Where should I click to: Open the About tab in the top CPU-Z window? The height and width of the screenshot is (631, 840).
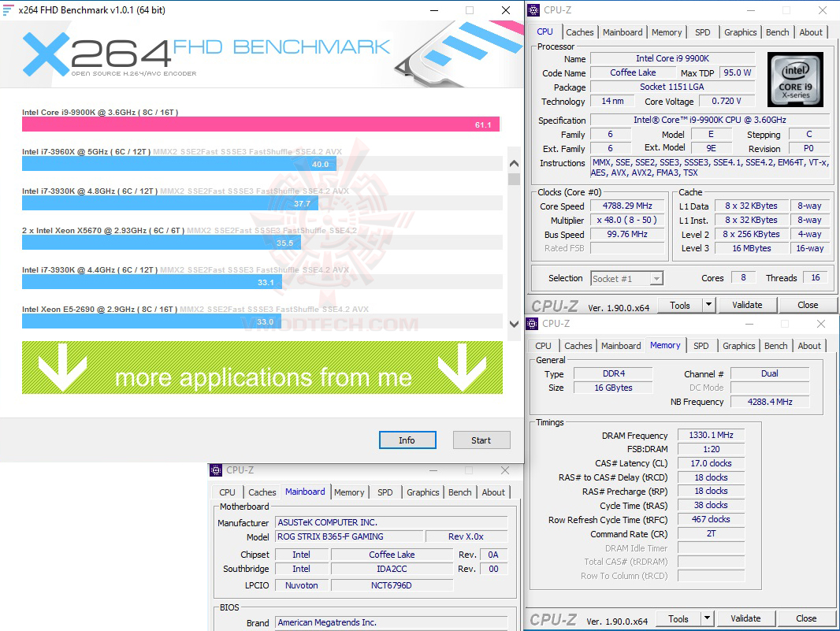pos(811,32)
